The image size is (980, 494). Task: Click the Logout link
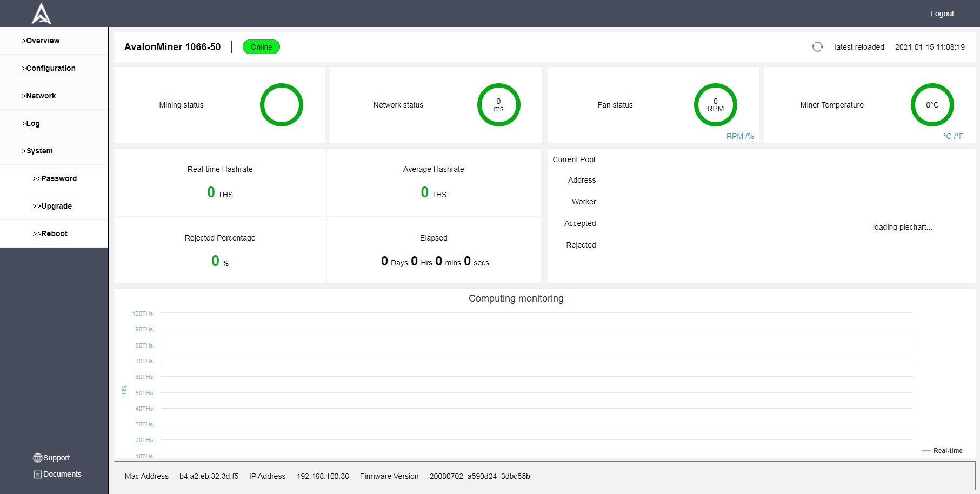pyautogui.click(x=942, y=14)
